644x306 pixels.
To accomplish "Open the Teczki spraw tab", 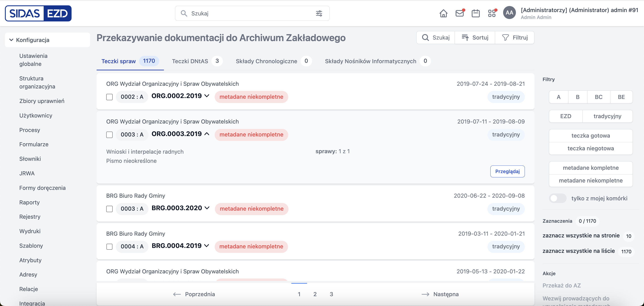I will click(130, 61).
